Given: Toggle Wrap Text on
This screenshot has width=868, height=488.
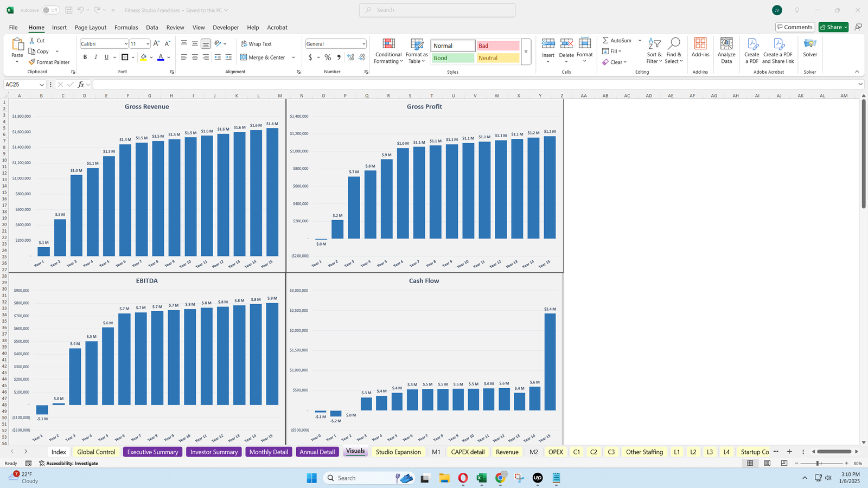Looking at the screenshot, I should 256,44.
